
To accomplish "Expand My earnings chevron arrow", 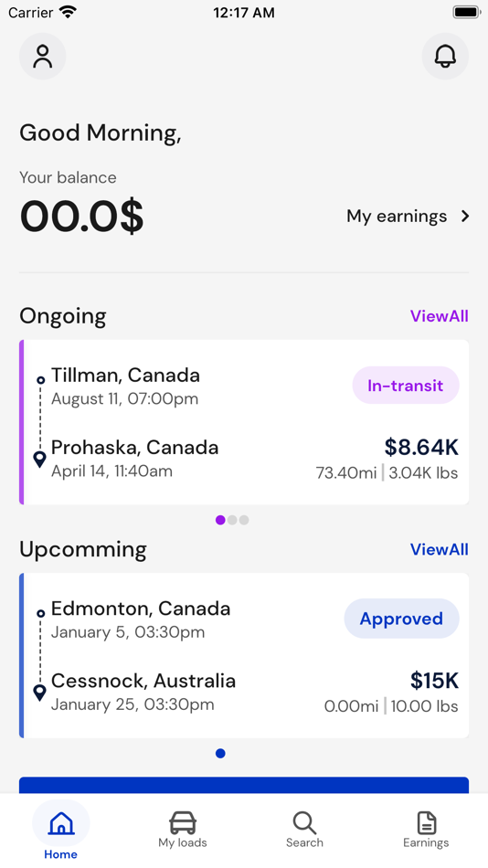I will [x=465, y=216].
